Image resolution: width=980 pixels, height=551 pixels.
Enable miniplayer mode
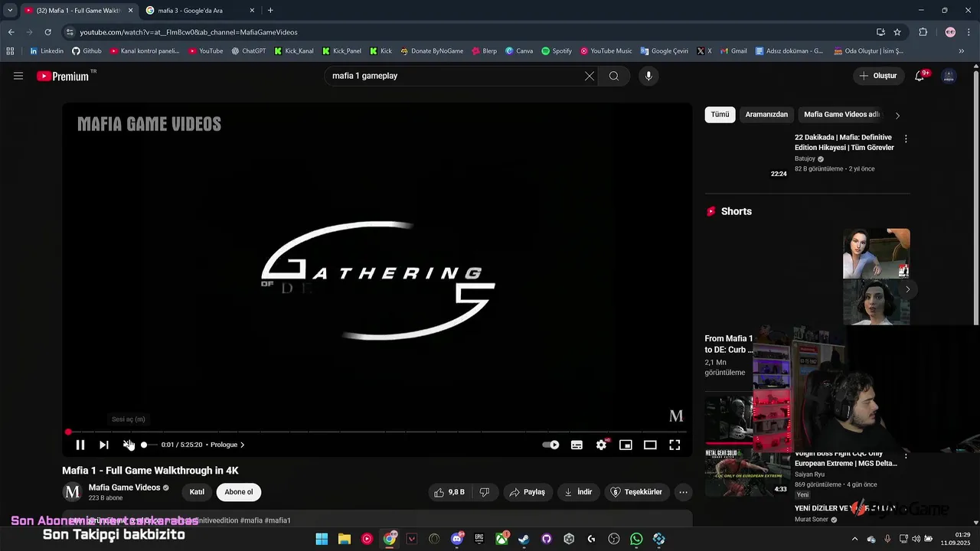click(x=626, y=445)
